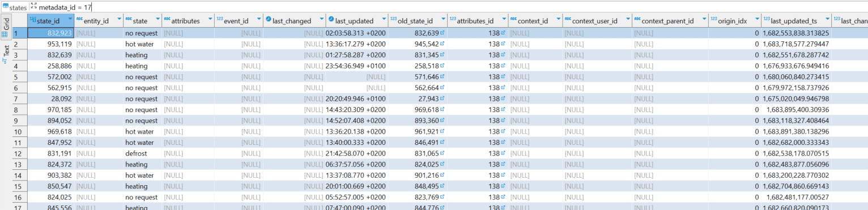Screen dimensions: 868x210
Task: Open foreign key link for old_state_id 832,639
Action: pos(442,33)
